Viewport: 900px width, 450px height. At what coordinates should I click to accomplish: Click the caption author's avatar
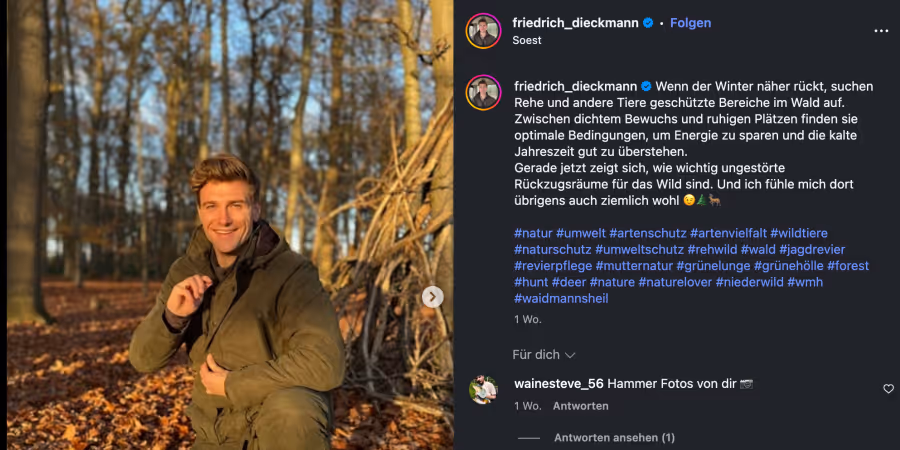(x=483, y=92)
